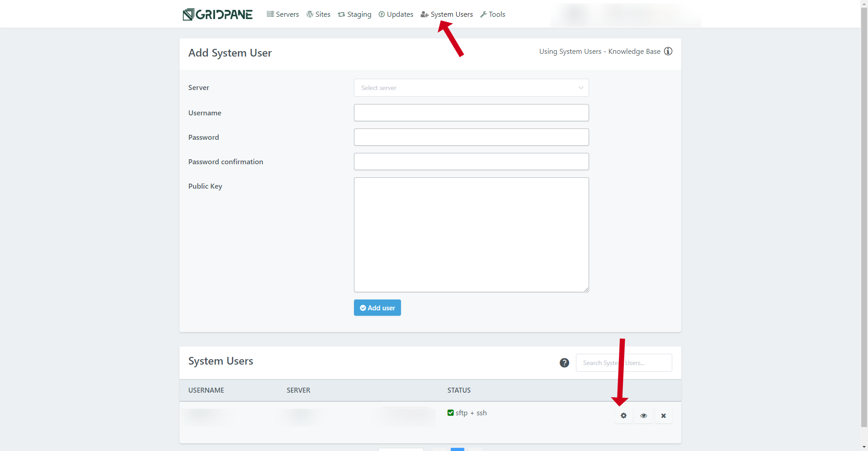Click the Username input field
868x451 pixels.
(x=471, y=113)
